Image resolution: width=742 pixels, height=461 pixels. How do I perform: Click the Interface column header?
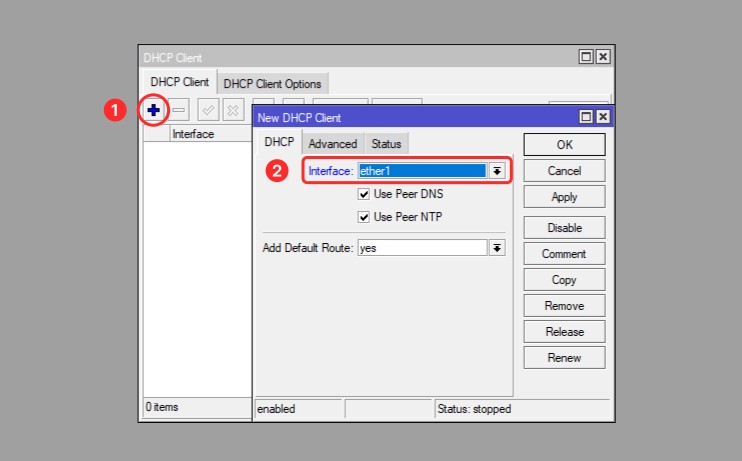click(193, 134)
